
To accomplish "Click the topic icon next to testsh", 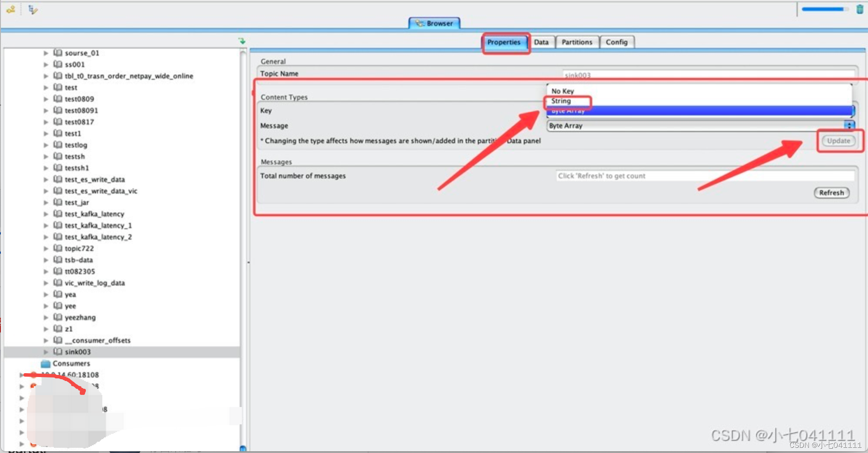I will [x=58, y=156].
